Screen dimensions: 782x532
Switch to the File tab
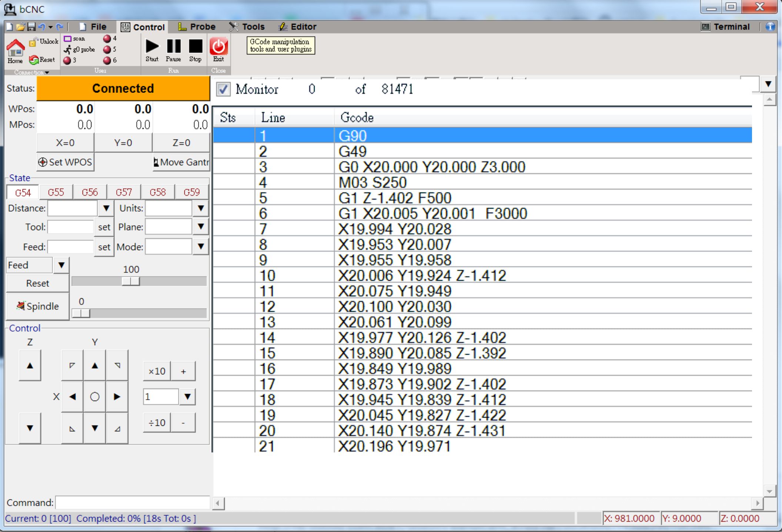tap(93, 27)
